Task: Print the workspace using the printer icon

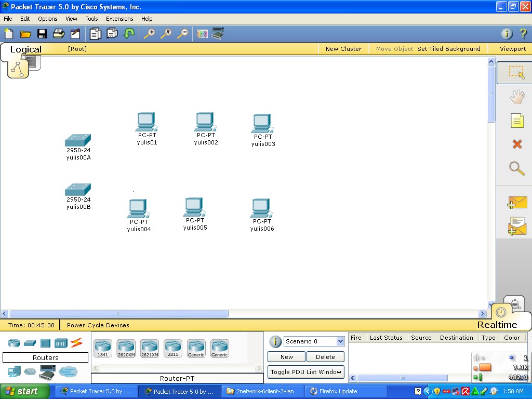Action: [x=59, y=34]
